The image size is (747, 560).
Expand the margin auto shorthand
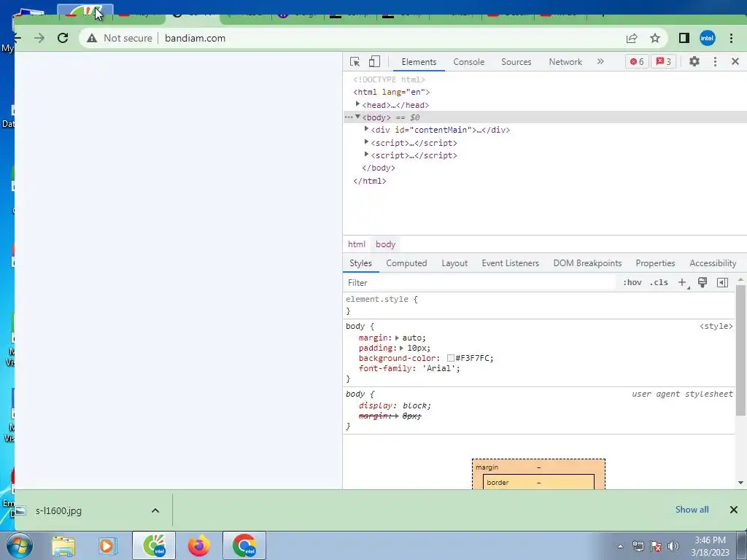[x=397, y=338]
